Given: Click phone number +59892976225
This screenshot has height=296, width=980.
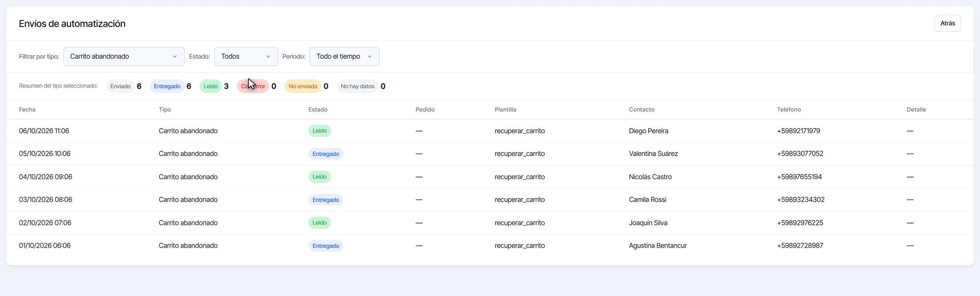Looking at the screenshot, I should coord(800,223).
